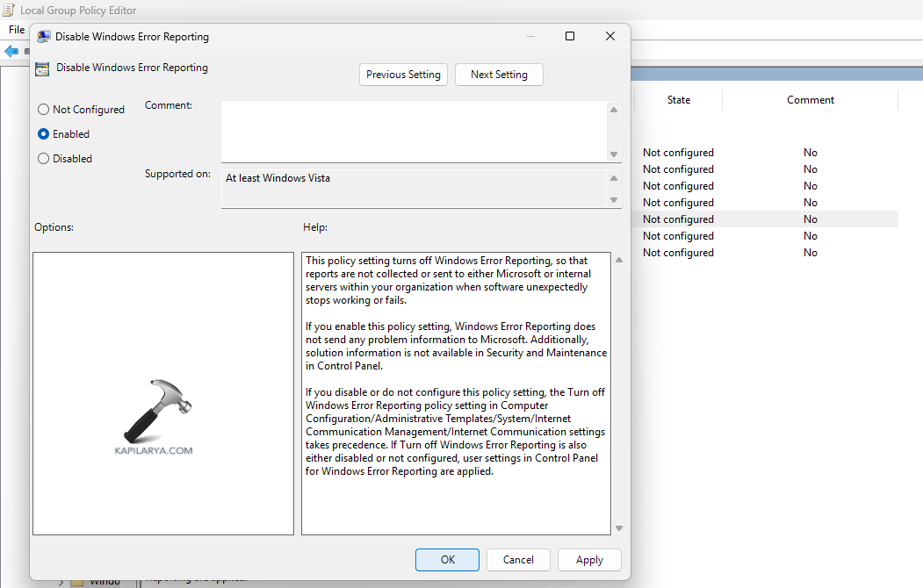This screenshot has height=588, width=923.
Task: Open the File menu
Action: [17, 30]
